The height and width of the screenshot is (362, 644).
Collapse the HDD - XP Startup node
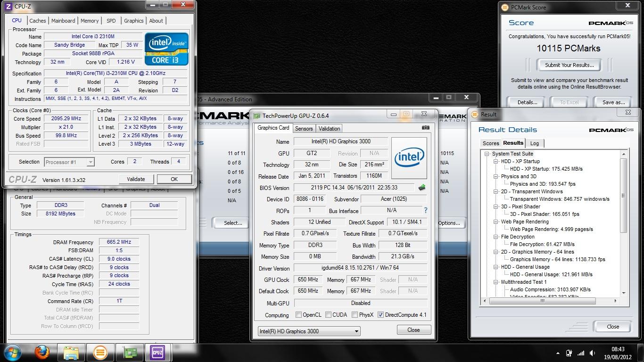click(496, 161)
